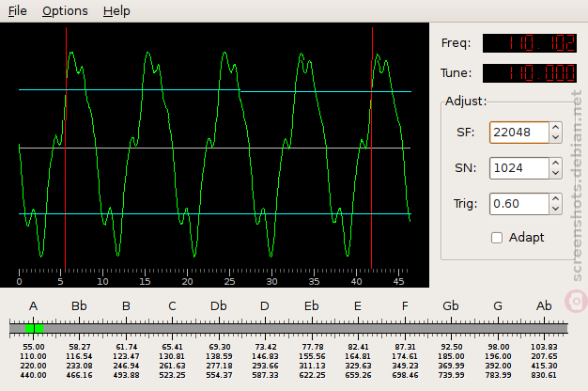Enable the Adapt checkbox
The width and height of the screenshot is (588, 391).
point(497,238)
